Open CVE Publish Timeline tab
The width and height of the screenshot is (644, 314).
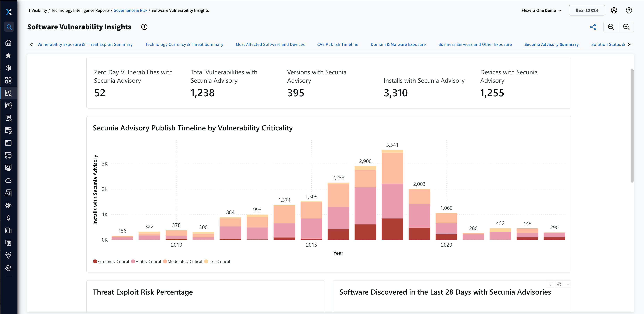337,44
